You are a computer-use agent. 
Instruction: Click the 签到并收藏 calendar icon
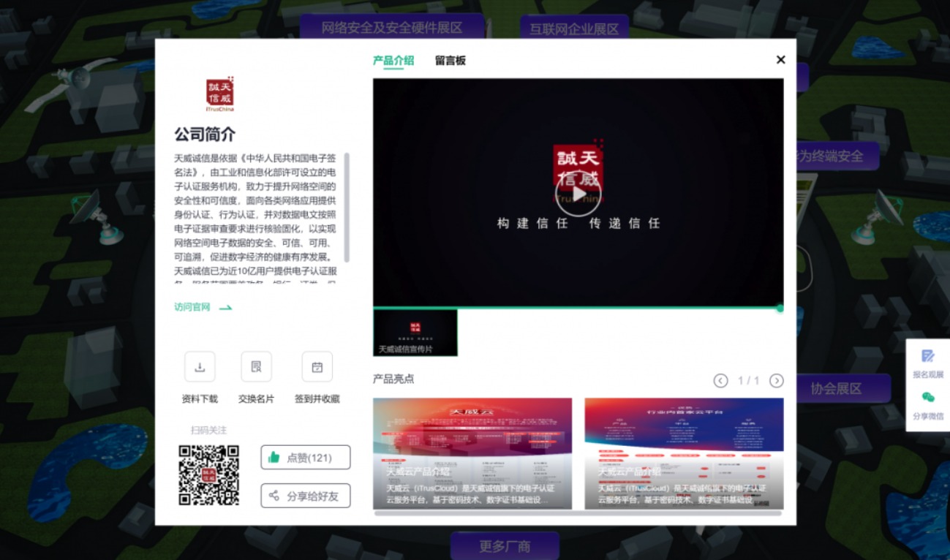point(317,367)
